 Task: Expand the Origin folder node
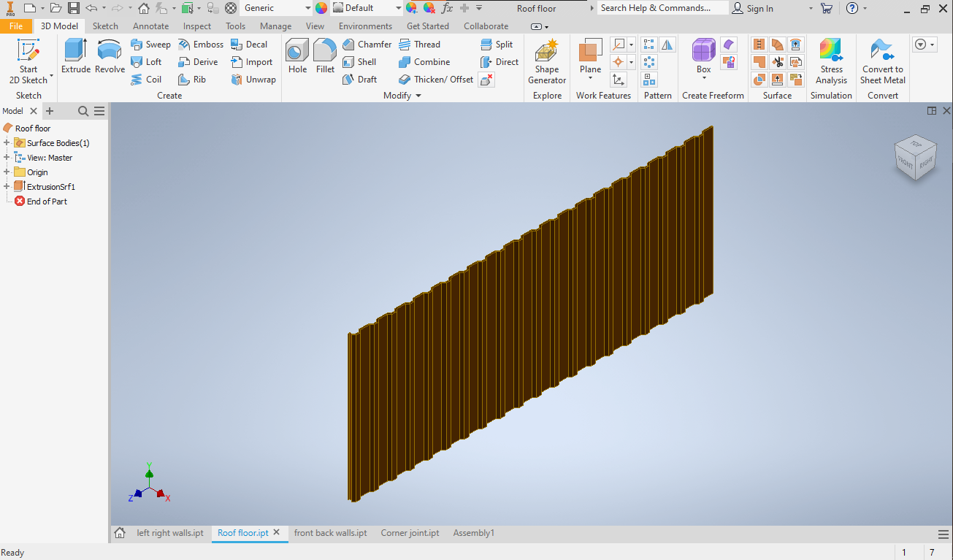point(7,172)
